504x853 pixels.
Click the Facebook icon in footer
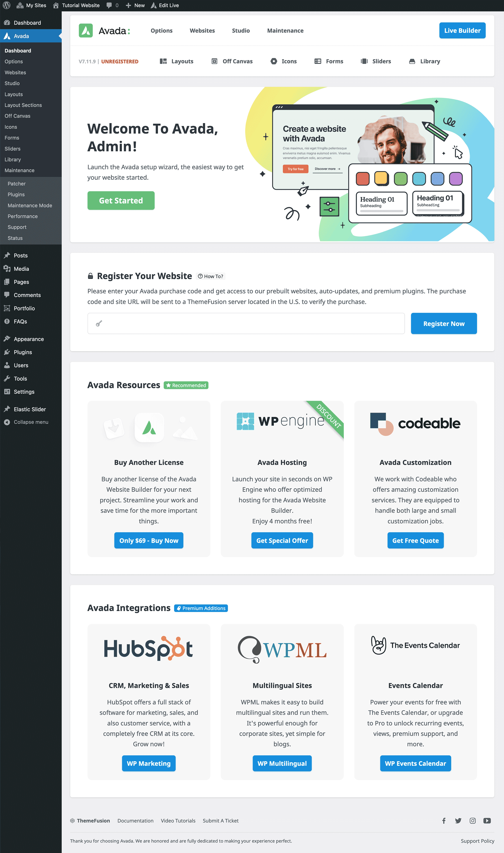point(444,821)
